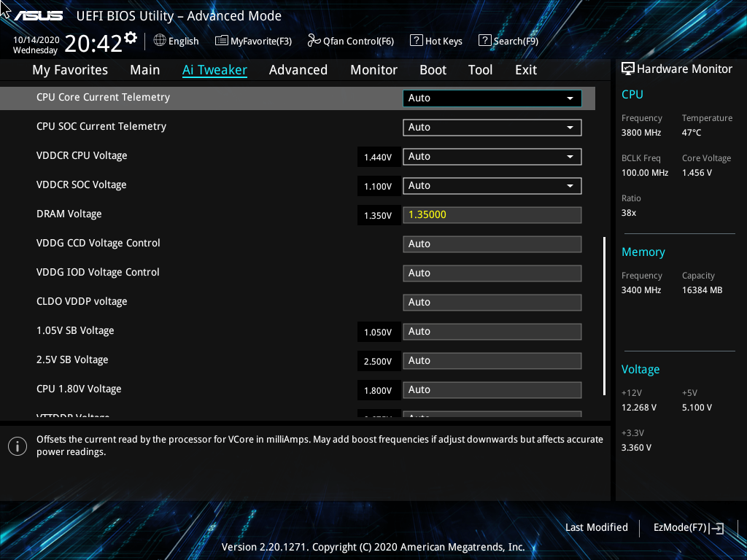
Task: Click the settings list vertical scrollbar
Action: (604, 316)
